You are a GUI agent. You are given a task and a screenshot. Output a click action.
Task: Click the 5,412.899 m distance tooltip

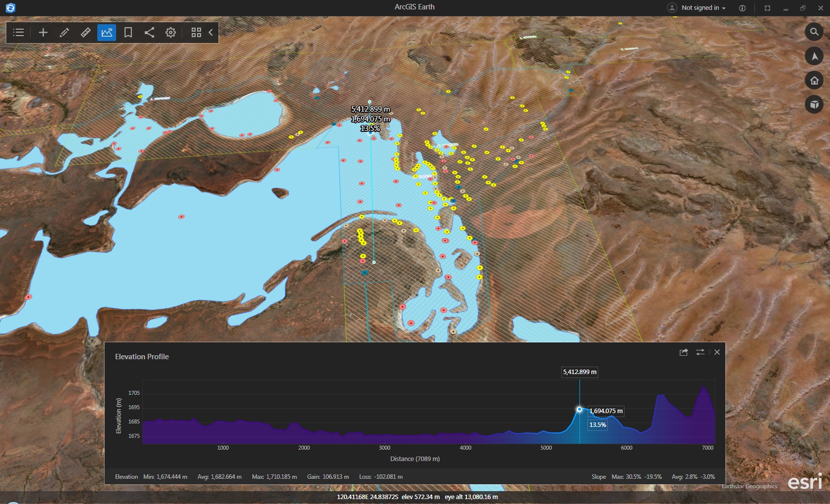[580, 372]
